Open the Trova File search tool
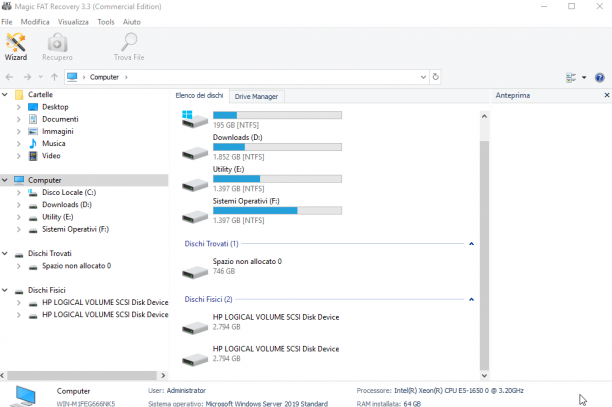The image size is (612, 407). pos(129,47)
